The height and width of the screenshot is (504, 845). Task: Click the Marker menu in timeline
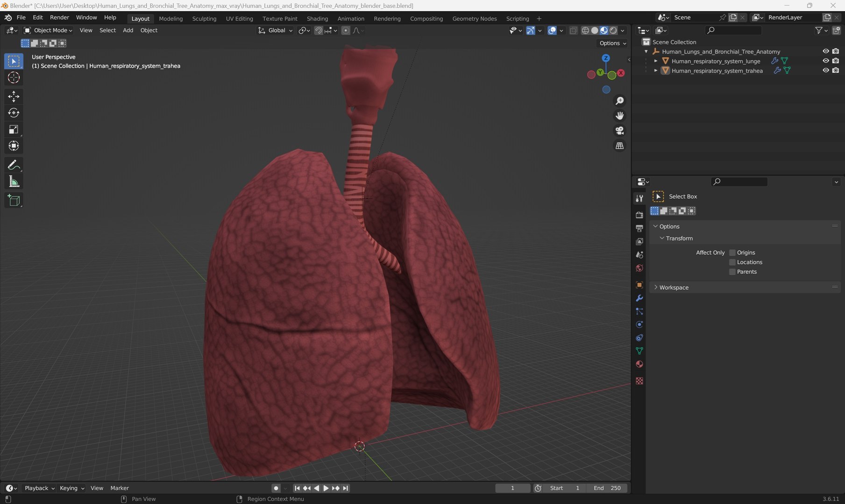point(120,488)
